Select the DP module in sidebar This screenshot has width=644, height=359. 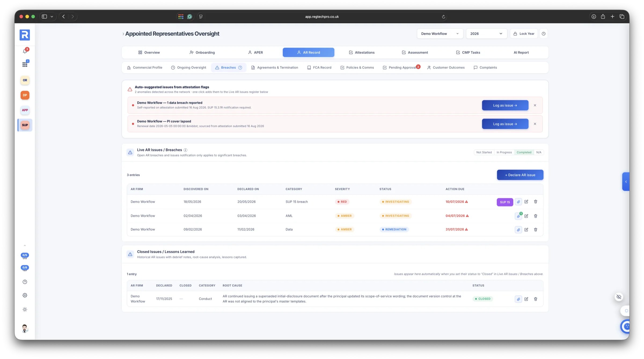(25, 95)
